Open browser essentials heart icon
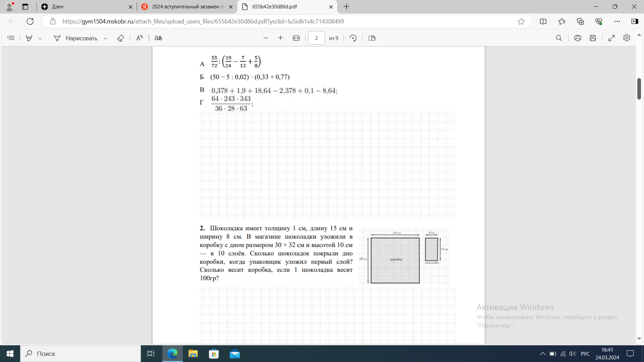The width and height of the screenshot is (644, 362). (599, 21)
